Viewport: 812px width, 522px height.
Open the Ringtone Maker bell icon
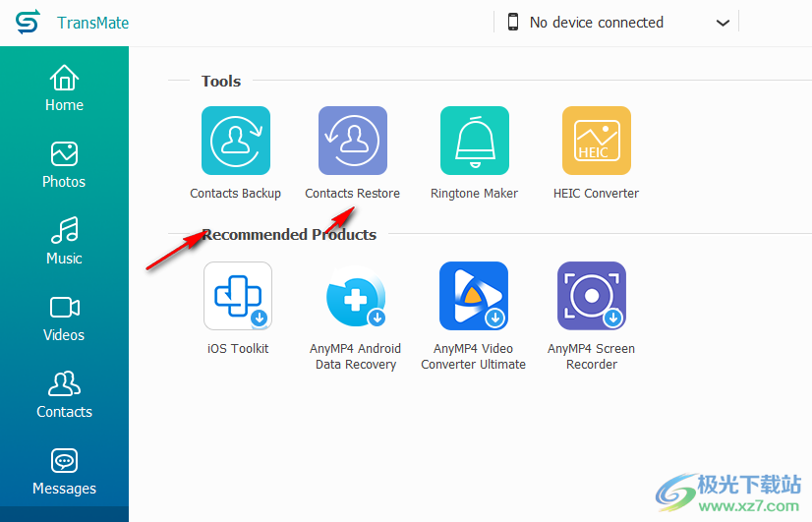click(x=475, y=141)
